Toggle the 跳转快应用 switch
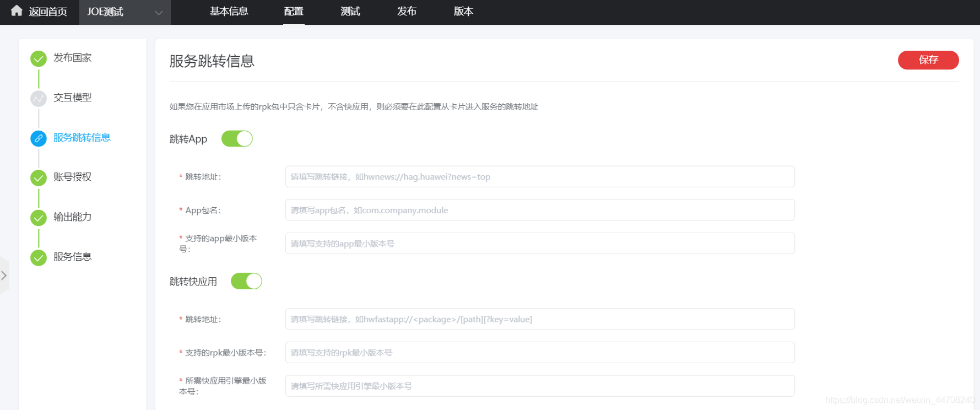This screenshot has height=410, width=980. pyautogui.click(x=246, y=281)
